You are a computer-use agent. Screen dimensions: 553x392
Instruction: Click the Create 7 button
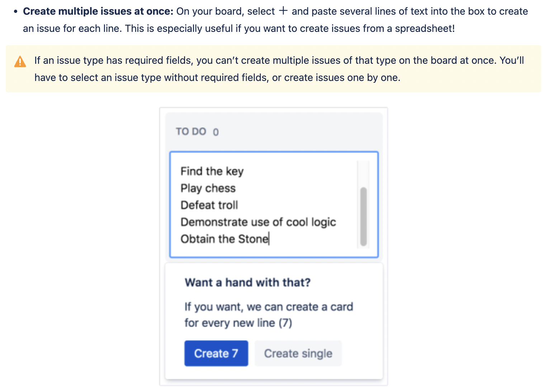click(216, 353)
